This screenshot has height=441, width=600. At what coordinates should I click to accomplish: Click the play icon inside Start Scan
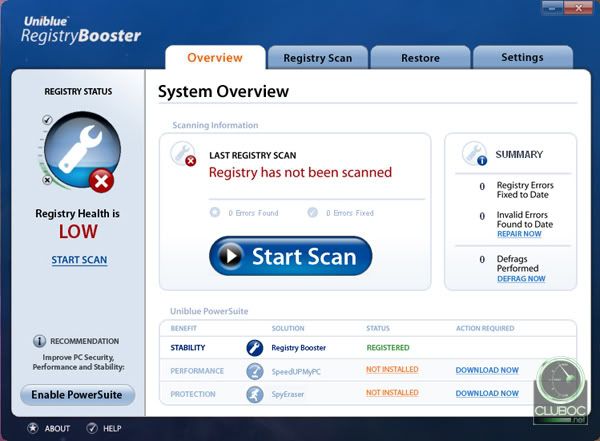point(230,256)
